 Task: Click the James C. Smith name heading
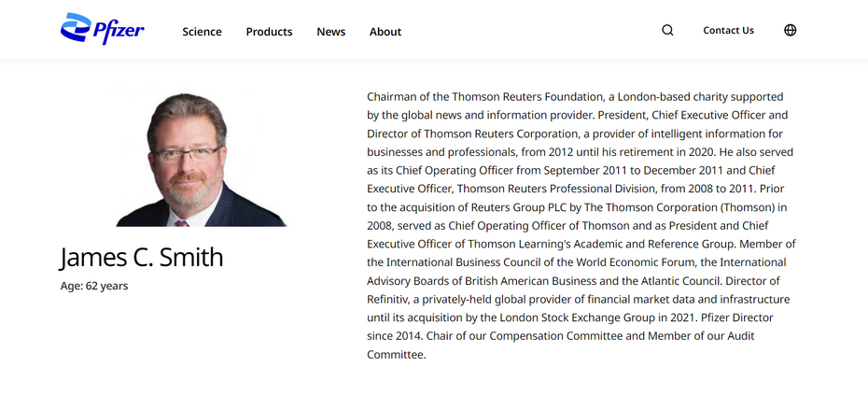point(141,257)
